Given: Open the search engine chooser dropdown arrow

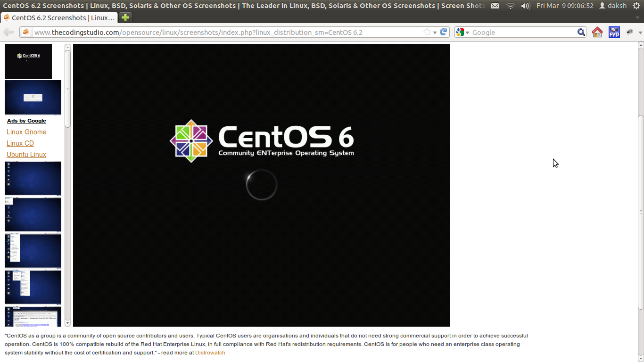Looking at the screenshot, I should [467, 33].
